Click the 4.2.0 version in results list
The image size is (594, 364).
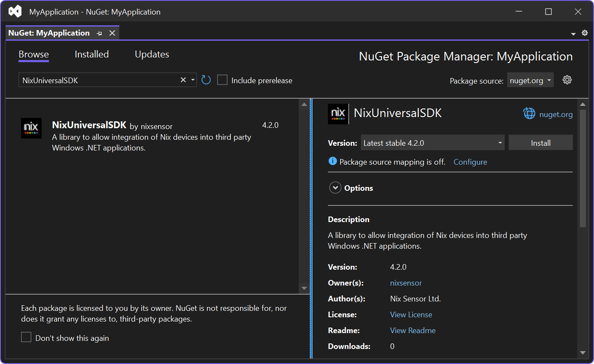[270, 125]
